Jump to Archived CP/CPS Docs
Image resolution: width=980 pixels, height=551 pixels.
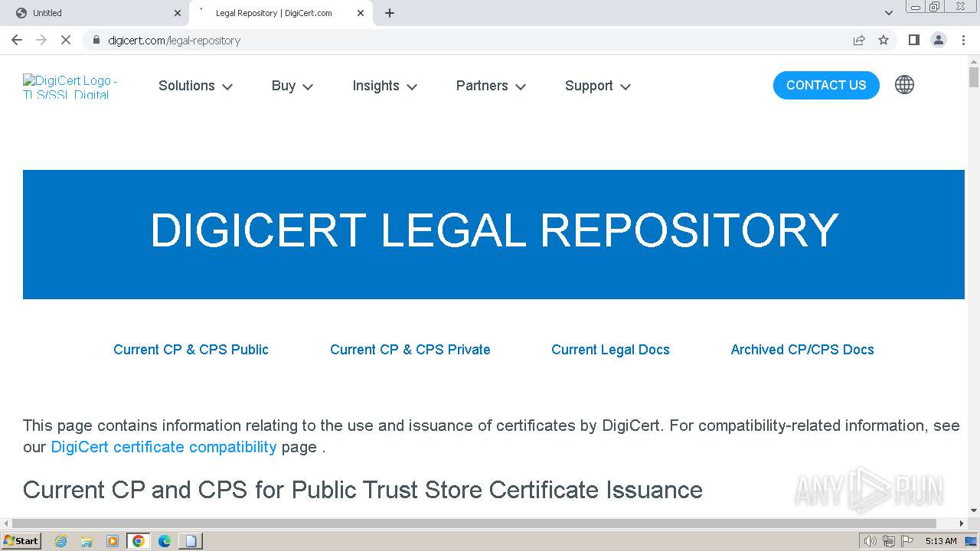tap(802, 350)
